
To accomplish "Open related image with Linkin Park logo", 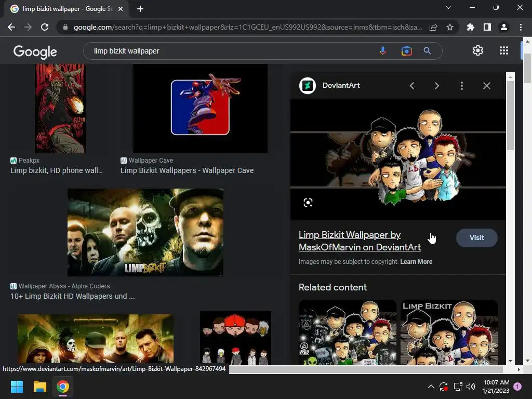I will [x=347, y=332].
